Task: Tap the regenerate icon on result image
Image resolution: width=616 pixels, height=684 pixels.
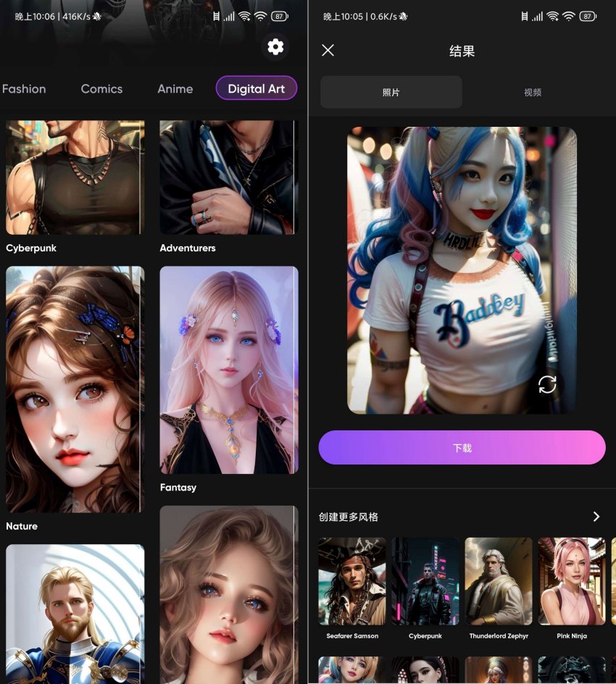Action: coord(547,384)
